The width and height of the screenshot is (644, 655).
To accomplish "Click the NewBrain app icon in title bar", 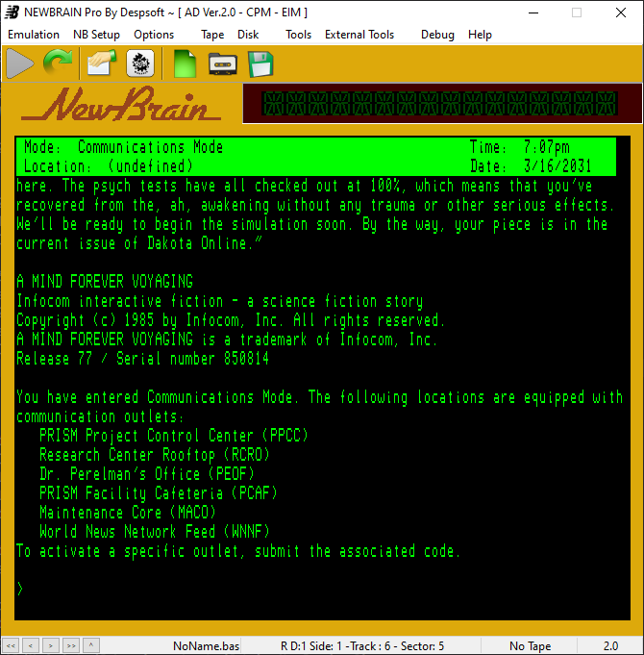I will point(12,13).
